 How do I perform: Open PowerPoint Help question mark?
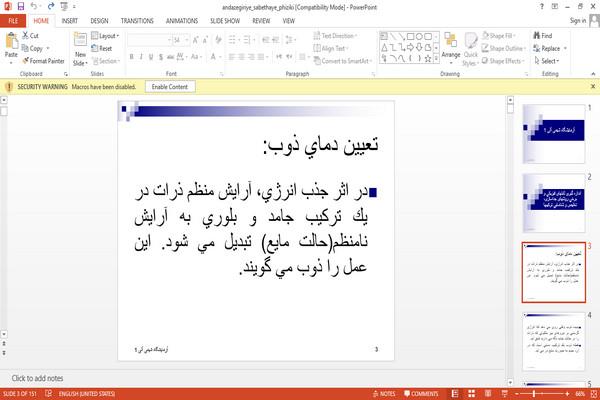pos(541,7)
